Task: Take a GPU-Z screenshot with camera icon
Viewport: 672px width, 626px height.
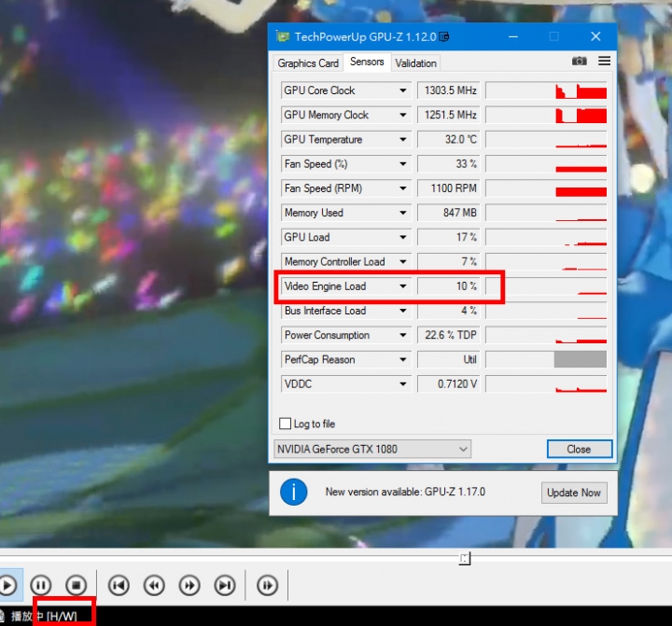Action: click(580, 61)
